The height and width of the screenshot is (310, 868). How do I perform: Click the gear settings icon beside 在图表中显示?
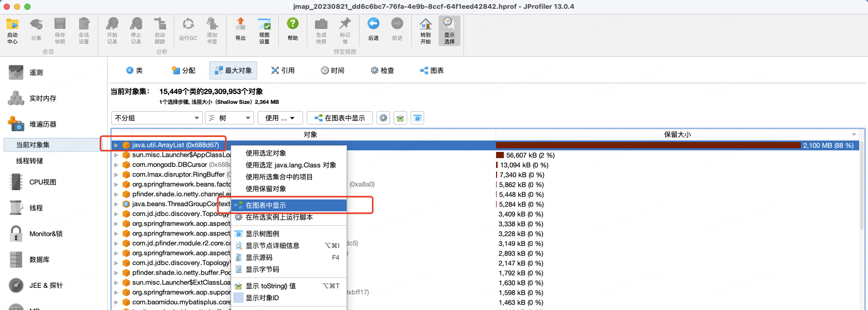383,118
